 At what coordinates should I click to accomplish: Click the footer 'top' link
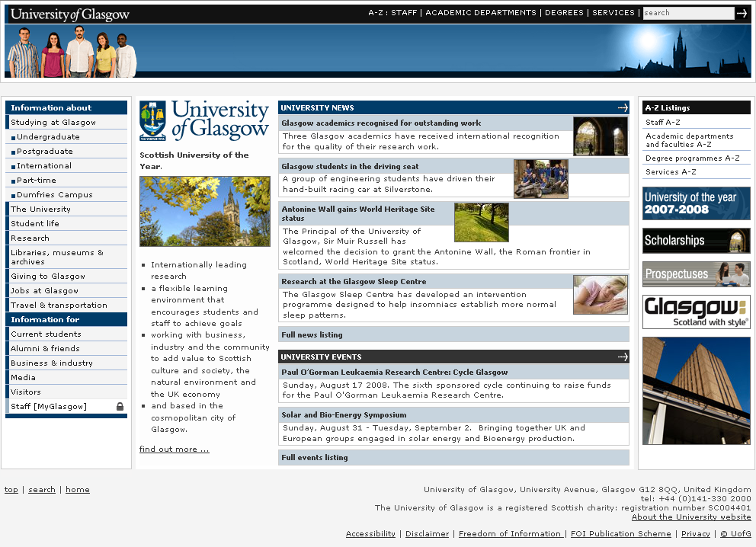11,490
